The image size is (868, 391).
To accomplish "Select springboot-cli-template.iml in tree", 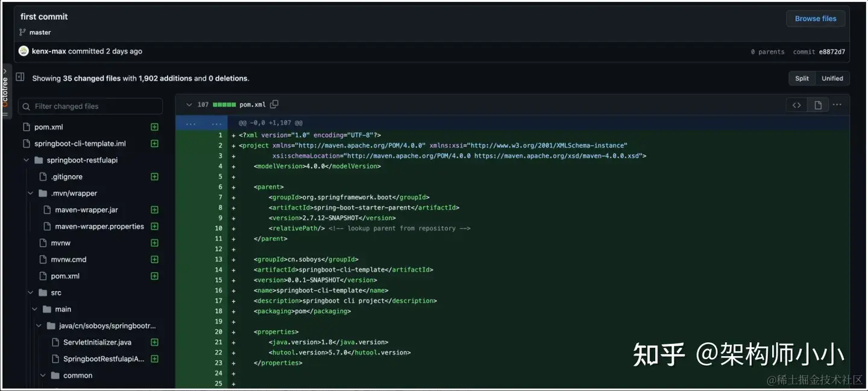I will [80, 143].
